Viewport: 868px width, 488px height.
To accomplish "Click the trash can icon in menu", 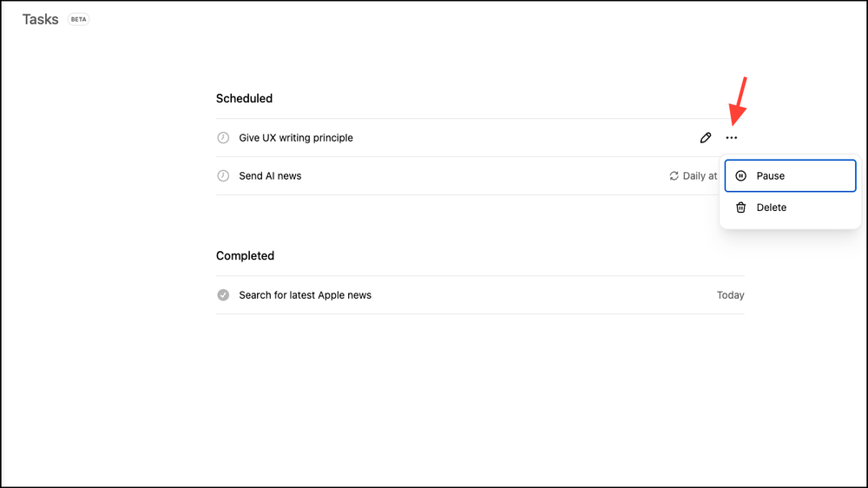I will tap(740, 208).
